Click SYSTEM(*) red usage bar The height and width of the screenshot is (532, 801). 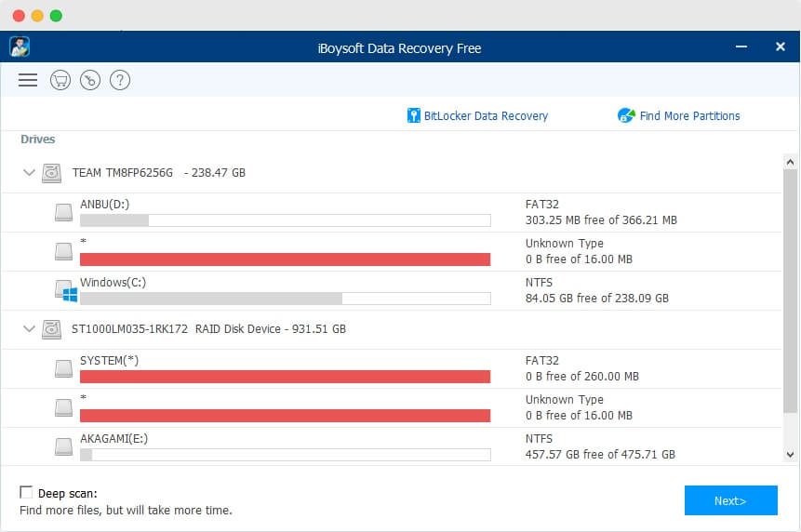point(285,377)
